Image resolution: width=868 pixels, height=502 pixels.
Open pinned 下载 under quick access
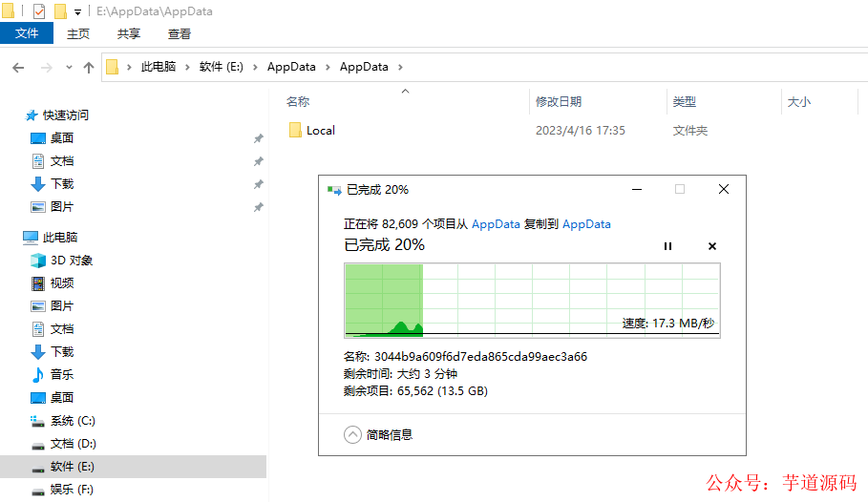(x=62, y=184)
